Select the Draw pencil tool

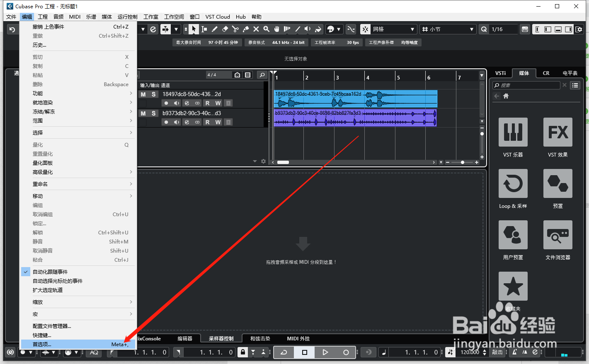click(214, 29)
